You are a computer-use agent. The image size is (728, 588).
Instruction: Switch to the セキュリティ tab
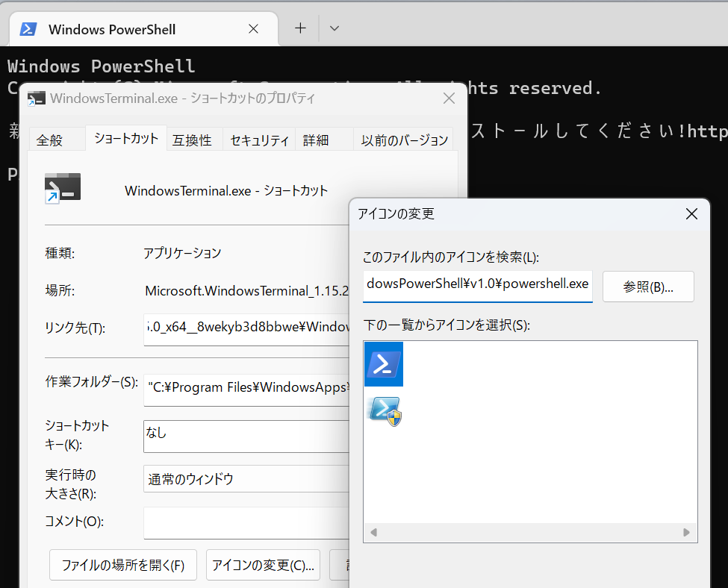[x=259, y=140]
